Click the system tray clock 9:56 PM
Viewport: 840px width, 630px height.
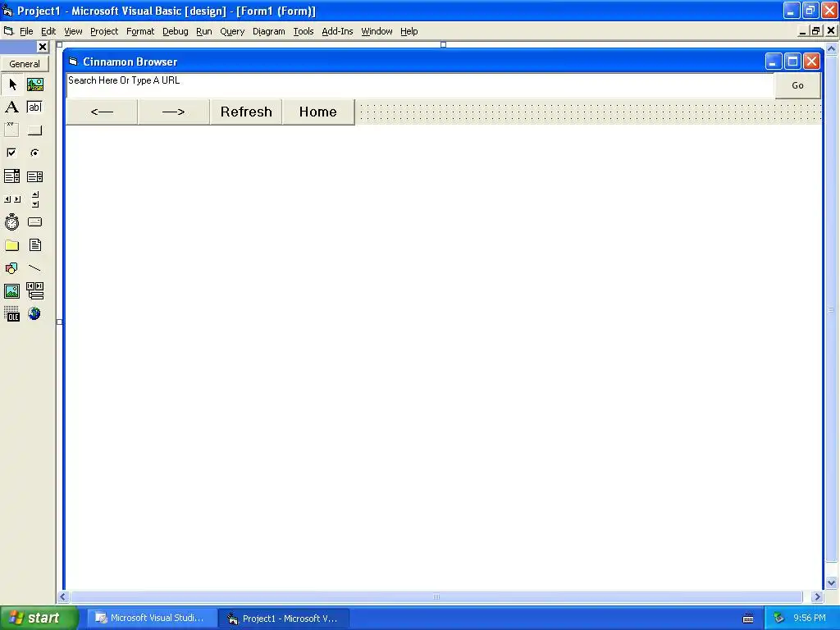810,619
